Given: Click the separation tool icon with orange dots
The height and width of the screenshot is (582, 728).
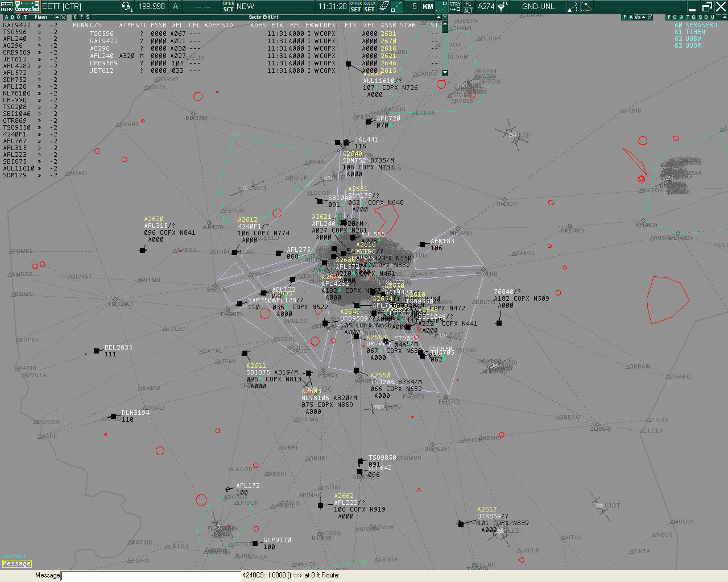Looking at the screenshot, I should point(586,6).
